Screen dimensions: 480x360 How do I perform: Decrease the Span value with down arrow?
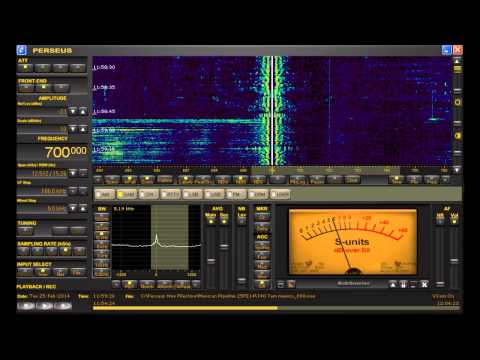pyautogui.click(x=73, y=173)
